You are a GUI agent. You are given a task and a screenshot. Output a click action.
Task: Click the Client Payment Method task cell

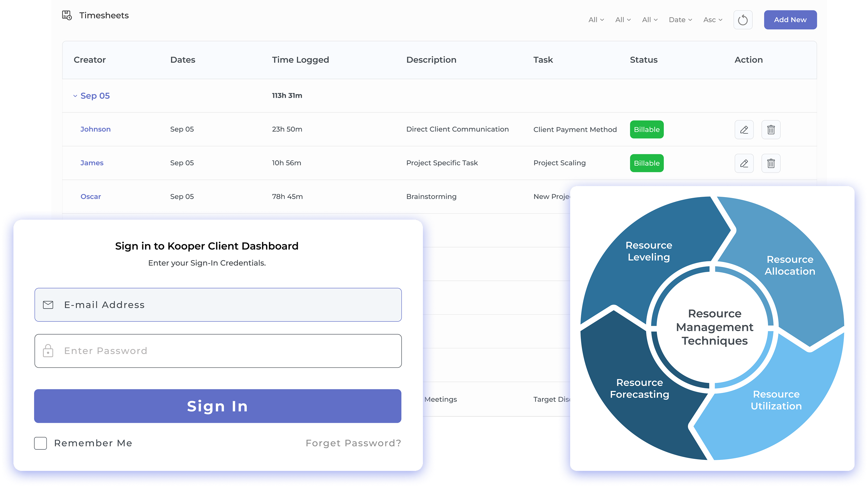[575, 130]
